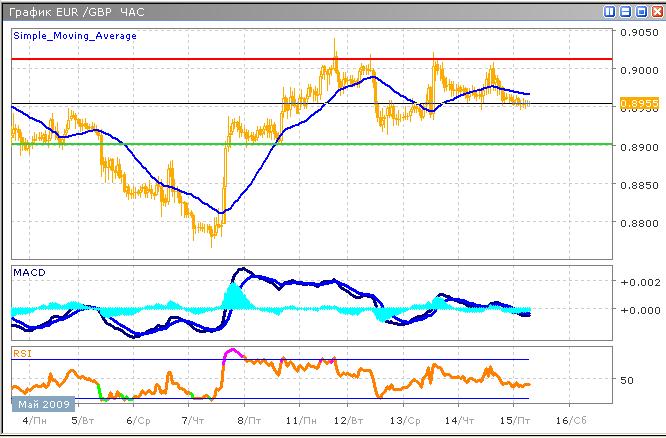Select the Simple_Moving_Average indicator label
The width and height of the screenshot is (666, 438).
coord(75,36)
